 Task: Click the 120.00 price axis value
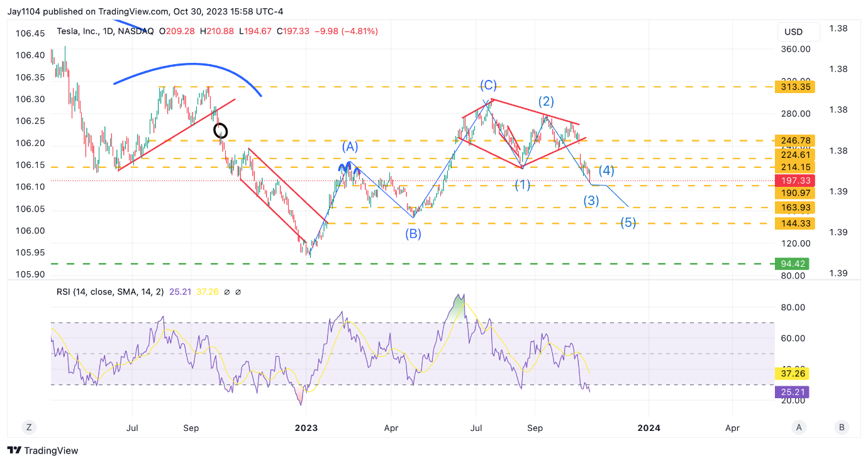tap(796, 243)
